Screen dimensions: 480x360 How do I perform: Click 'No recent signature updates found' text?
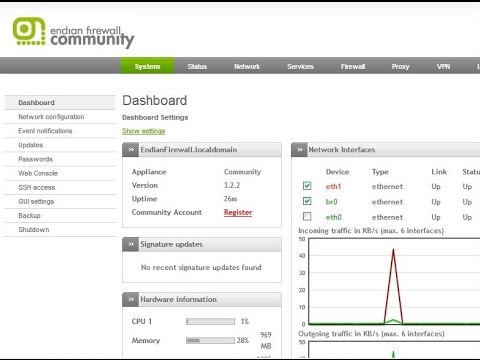click(201, 267)
